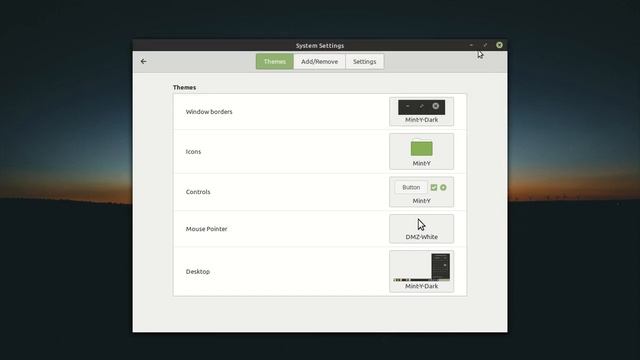This screenshot has height=360, width=640.
Task: Click the Themes section heading
Action: pyautogui.click(x=184, y=87)
